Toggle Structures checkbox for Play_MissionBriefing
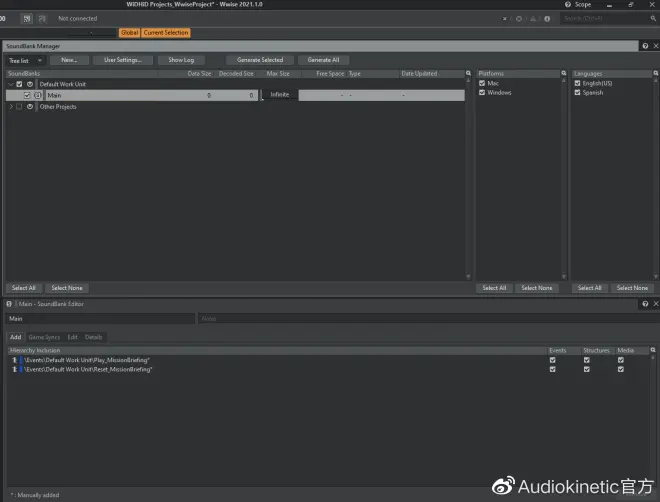 point(587,360)
